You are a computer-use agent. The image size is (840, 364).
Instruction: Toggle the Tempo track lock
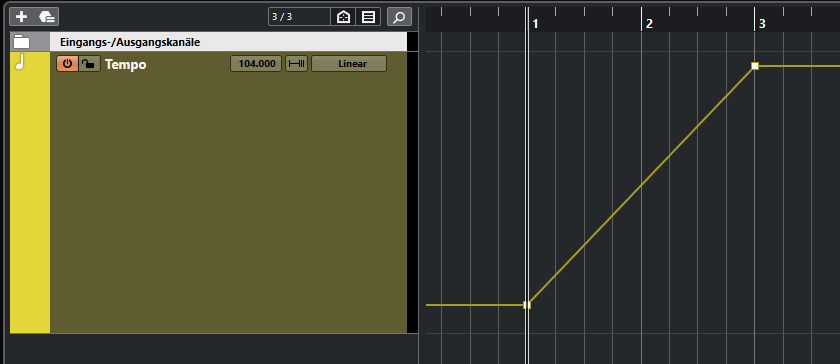coord(89,64)
